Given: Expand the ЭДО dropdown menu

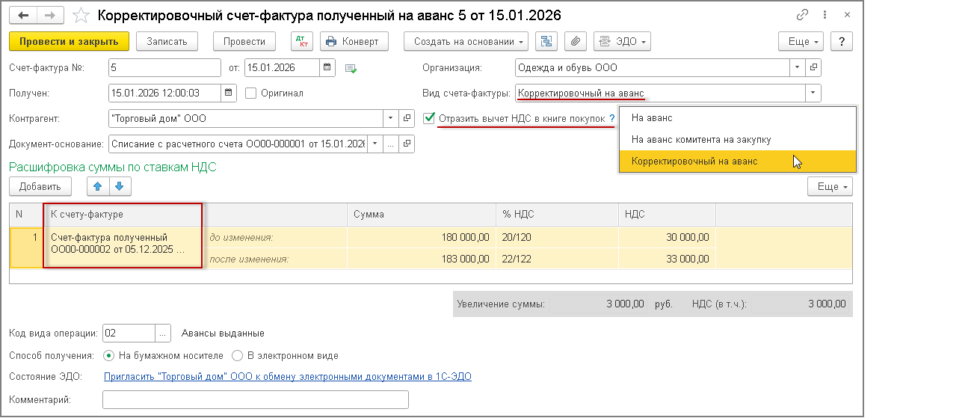Looking at the screenshot, I should point(622,41).
